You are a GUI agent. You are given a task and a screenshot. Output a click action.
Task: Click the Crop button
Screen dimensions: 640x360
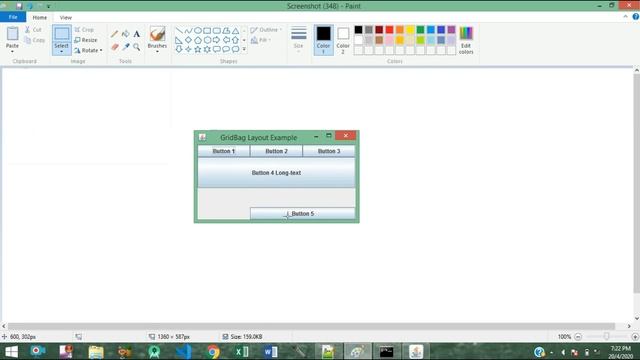[x=84, y=30]
